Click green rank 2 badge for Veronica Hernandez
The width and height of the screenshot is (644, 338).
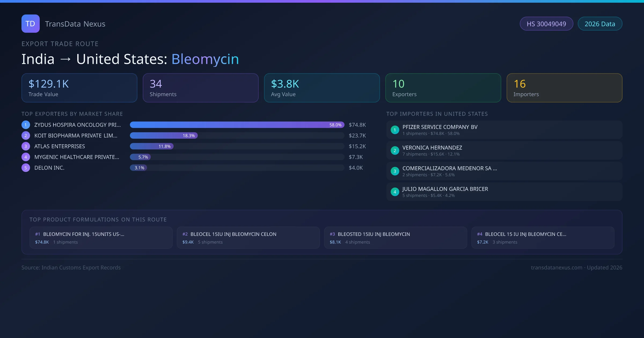(395, 150)
